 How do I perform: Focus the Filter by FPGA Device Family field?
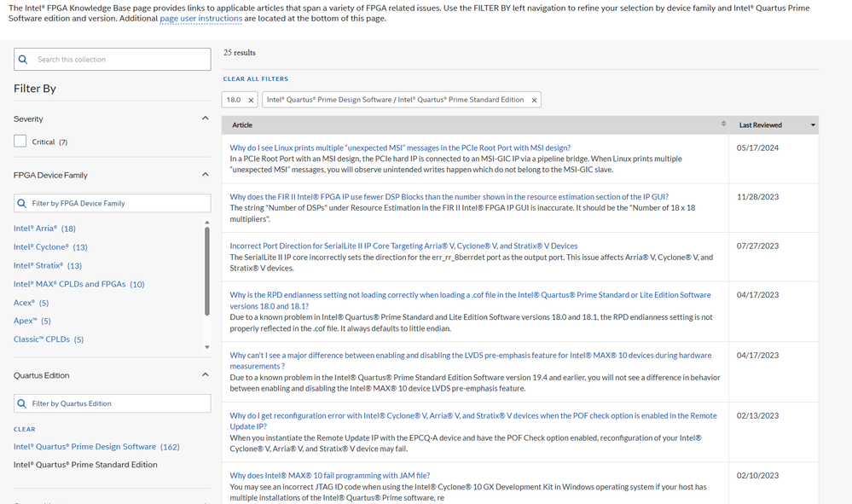point(118,204)
